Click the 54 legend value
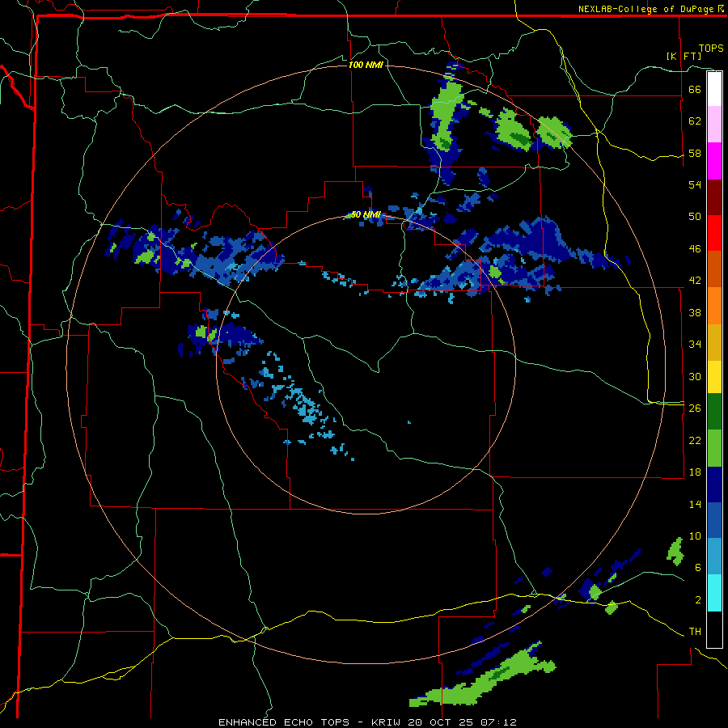Image resolution: width=728 pixels, height=728 pixels. (x=695, y=184)
